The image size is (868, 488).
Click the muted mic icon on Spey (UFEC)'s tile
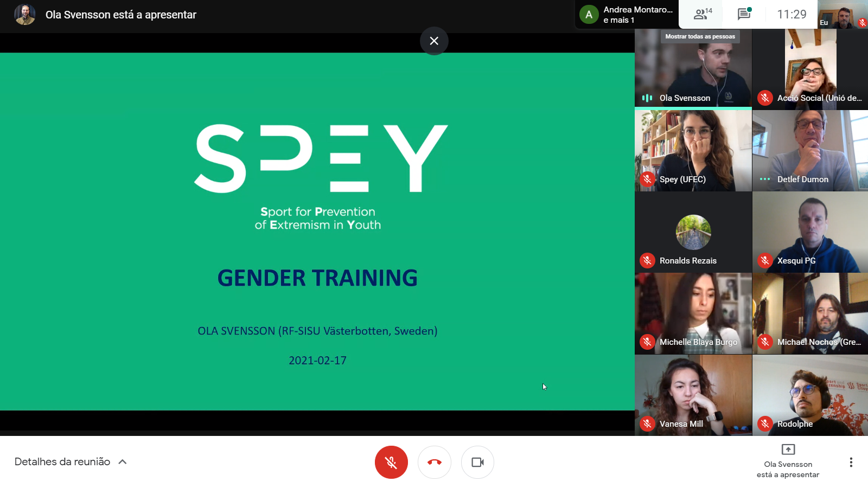647,179
